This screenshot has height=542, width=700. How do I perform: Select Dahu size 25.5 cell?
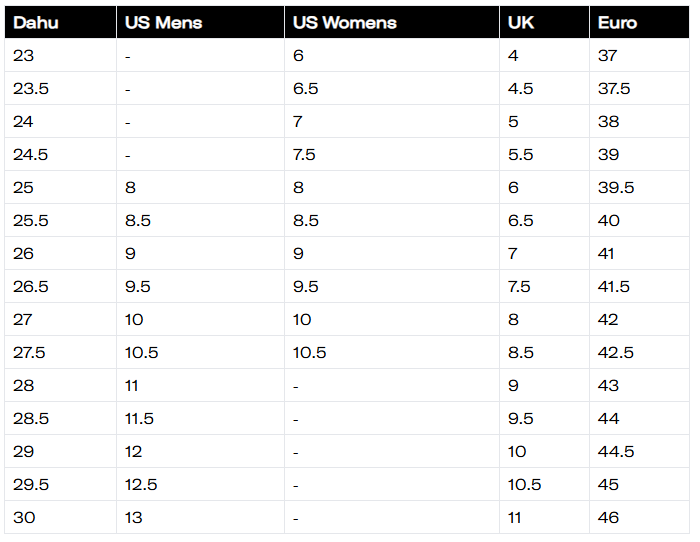pyautogui.click(x=29, y=221)
